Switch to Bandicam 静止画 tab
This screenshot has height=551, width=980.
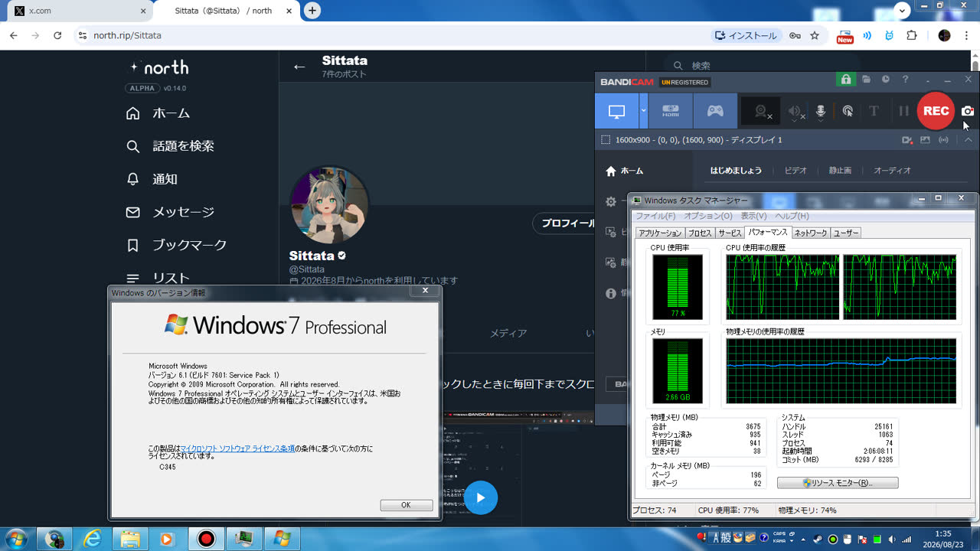coord(840,171)
